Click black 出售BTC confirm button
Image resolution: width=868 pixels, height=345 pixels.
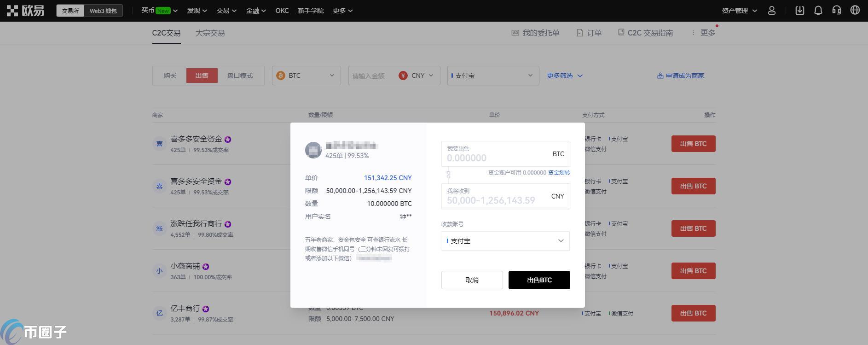point(539,280)
